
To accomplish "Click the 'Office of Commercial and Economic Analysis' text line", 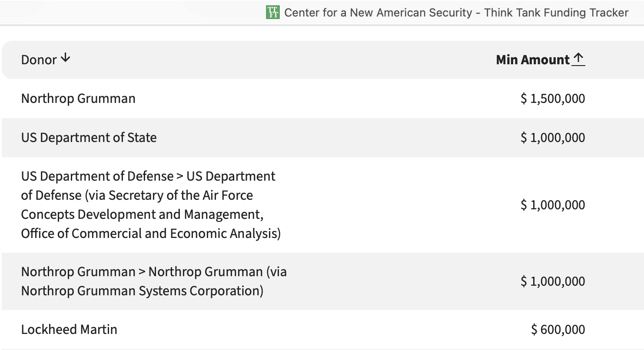I will coord(151,234).
